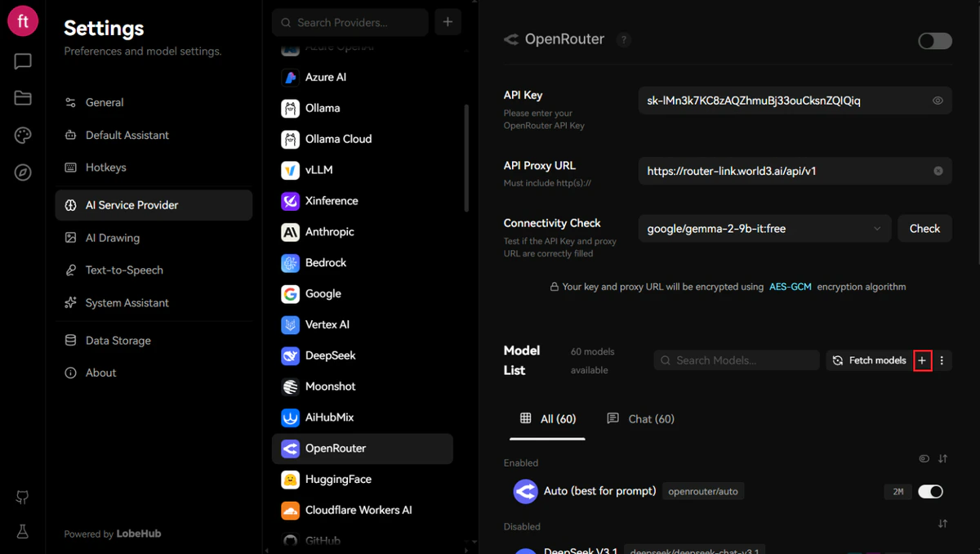This screenshot has width=980, height=554.
Task: Click the Check connectivity button
Action: pos(924,229)
